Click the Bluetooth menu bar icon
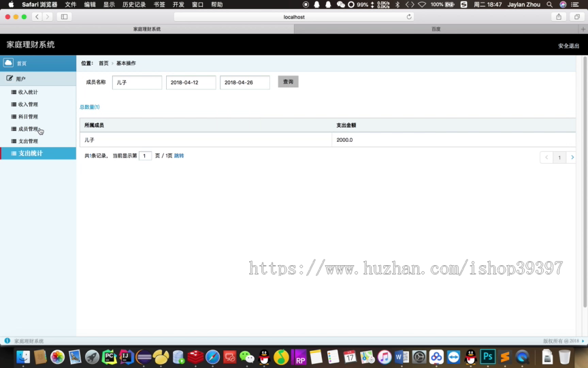 coord(397,5)
